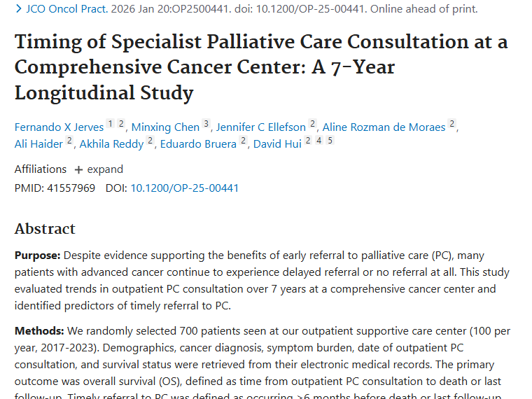Expand the Affiliations section
532x399 pixels.
(99, 169)
